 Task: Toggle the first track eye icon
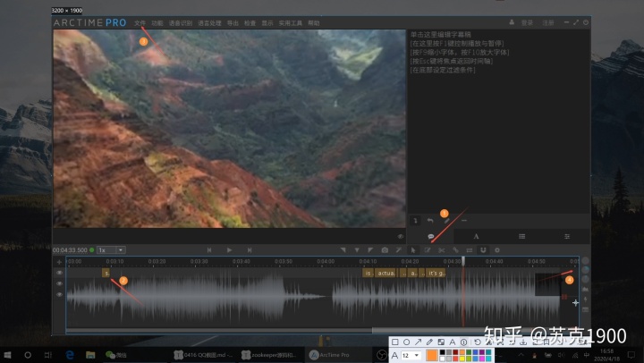pos(59,273)
